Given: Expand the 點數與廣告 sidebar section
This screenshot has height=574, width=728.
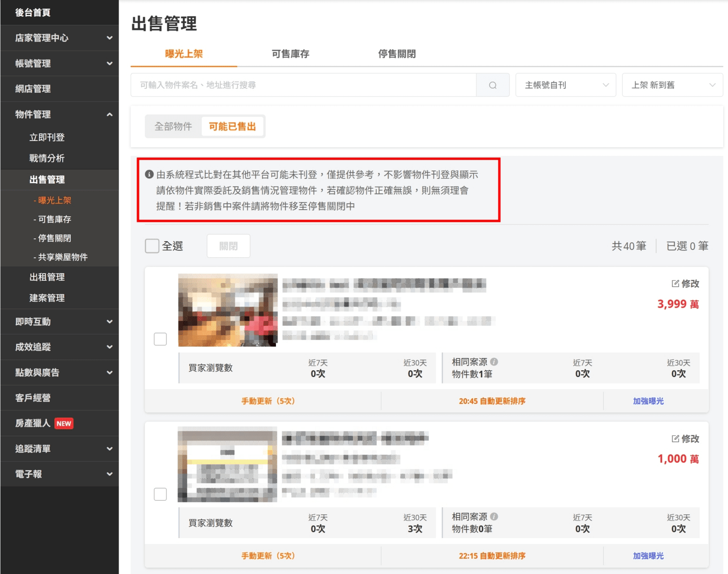Looking at the screenshot, I should (59, 372).
